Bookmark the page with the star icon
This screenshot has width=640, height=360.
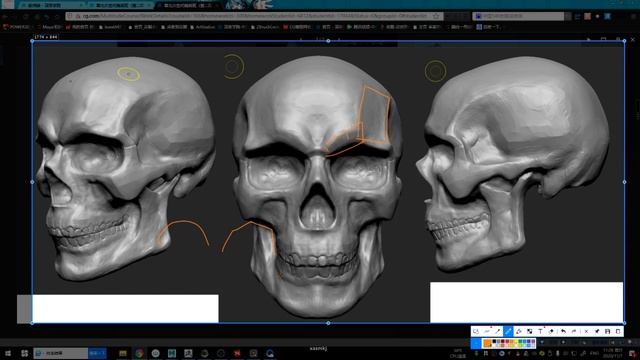coord(436,16)
